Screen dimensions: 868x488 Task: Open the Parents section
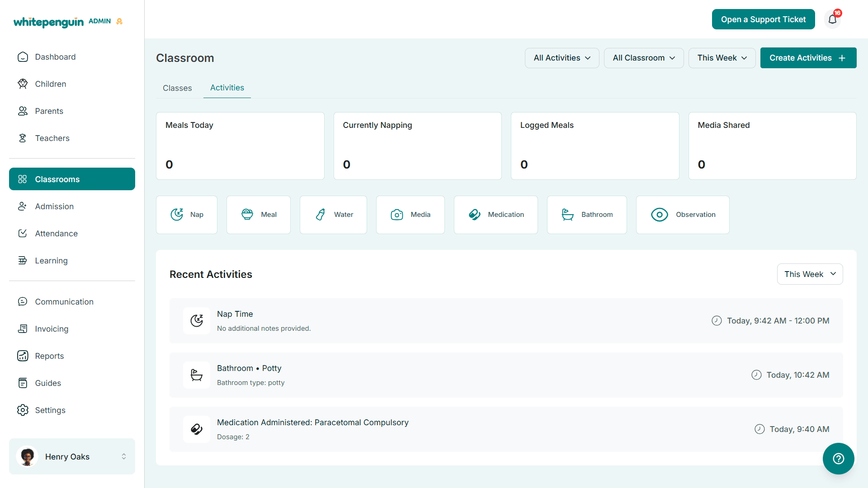click(x=72, y=111)
